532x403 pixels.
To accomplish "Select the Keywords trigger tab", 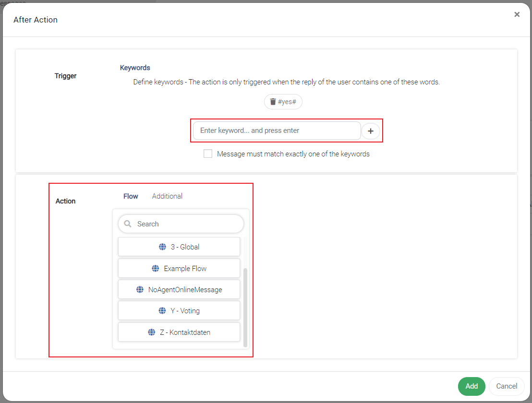I will pos(135,68).
